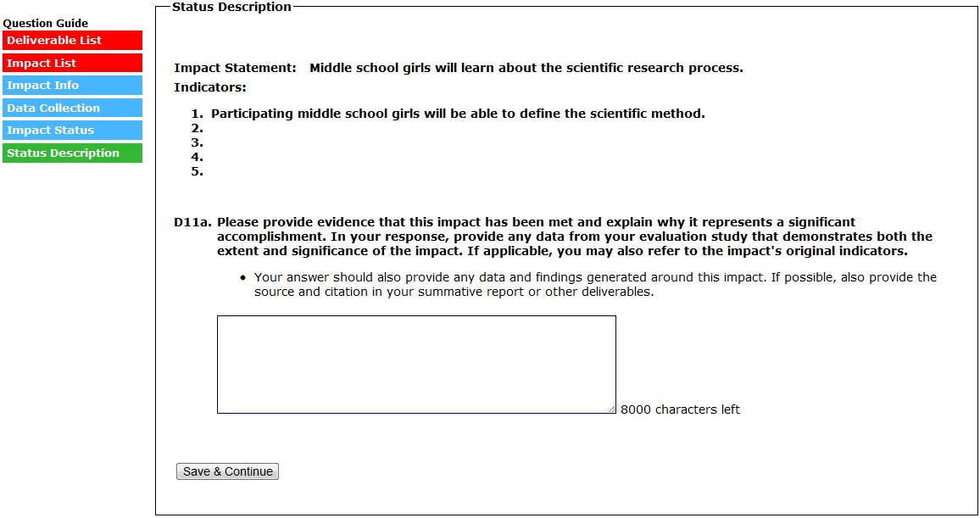980x518 pixels.
Task: Focus the D11a evidence text area
Action: click(415, 364)
